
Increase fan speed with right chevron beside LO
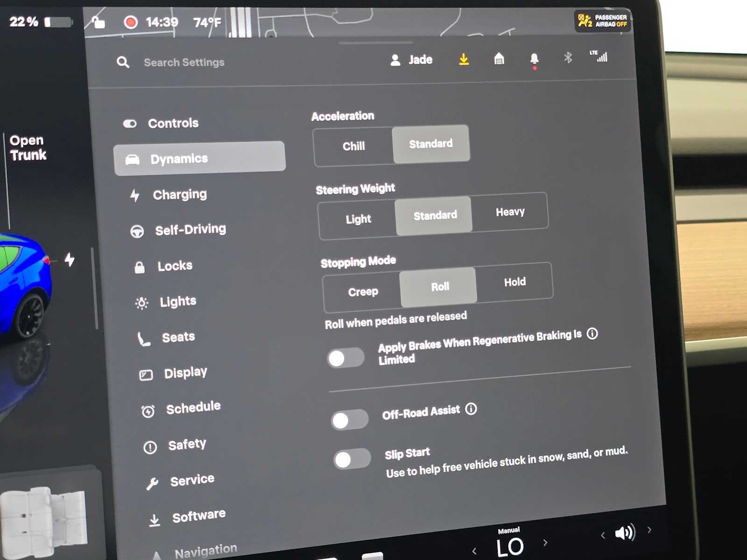point(545,542)
